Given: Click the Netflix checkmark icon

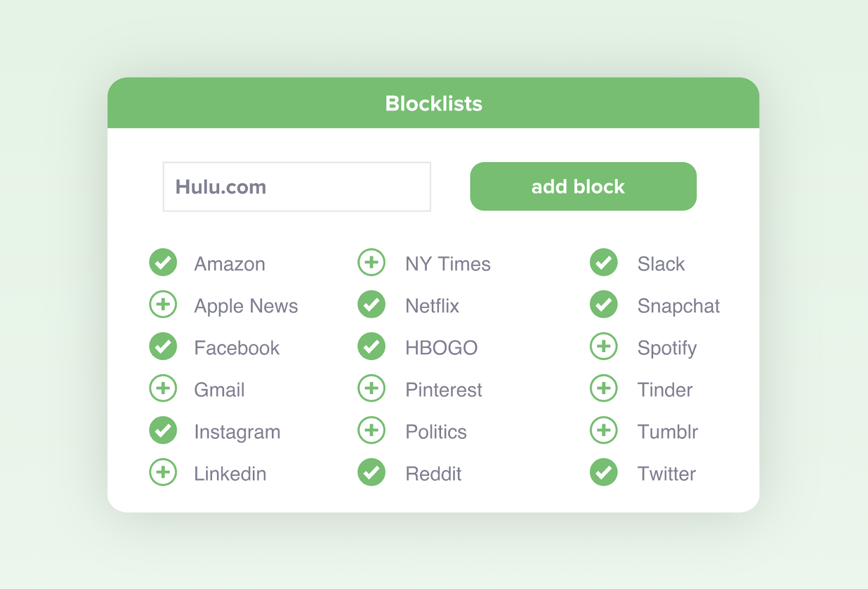Looking at the screenshot, I should (371, 305).
